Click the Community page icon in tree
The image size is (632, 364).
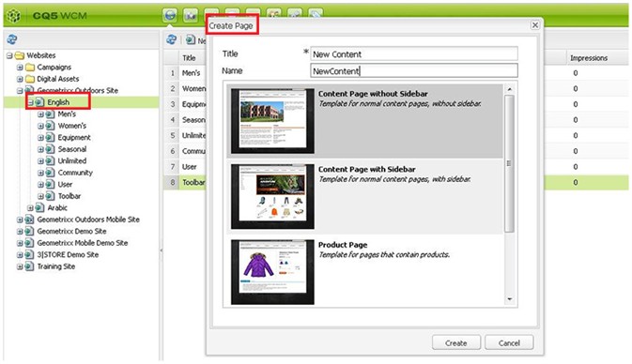pyautogui.click(x=50, y=173)
